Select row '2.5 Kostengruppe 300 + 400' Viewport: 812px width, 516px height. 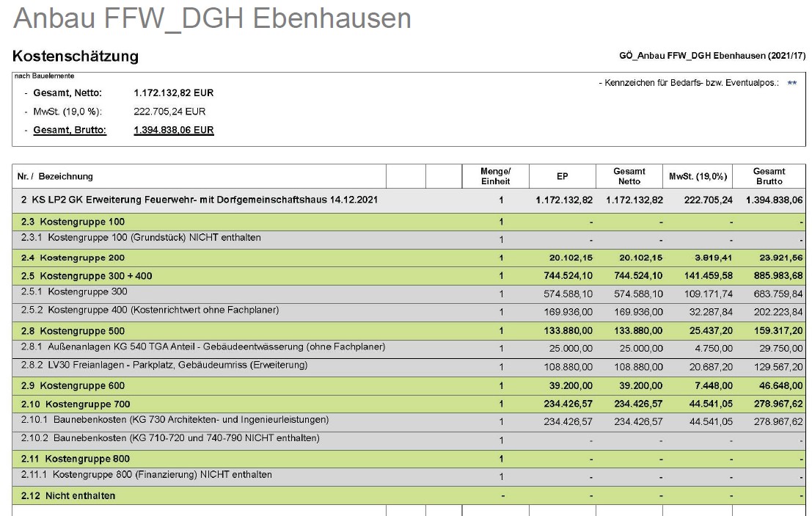(x=409, y=275)
